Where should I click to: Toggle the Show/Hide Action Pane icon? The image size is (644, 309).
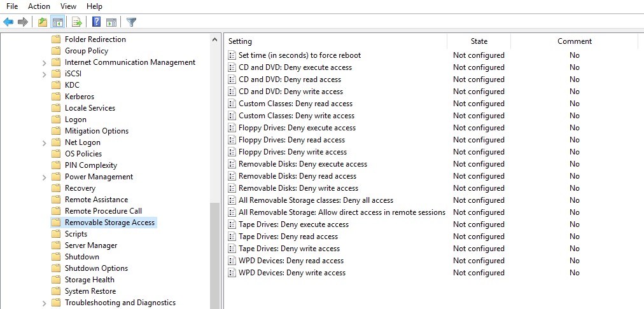(111, 22)
